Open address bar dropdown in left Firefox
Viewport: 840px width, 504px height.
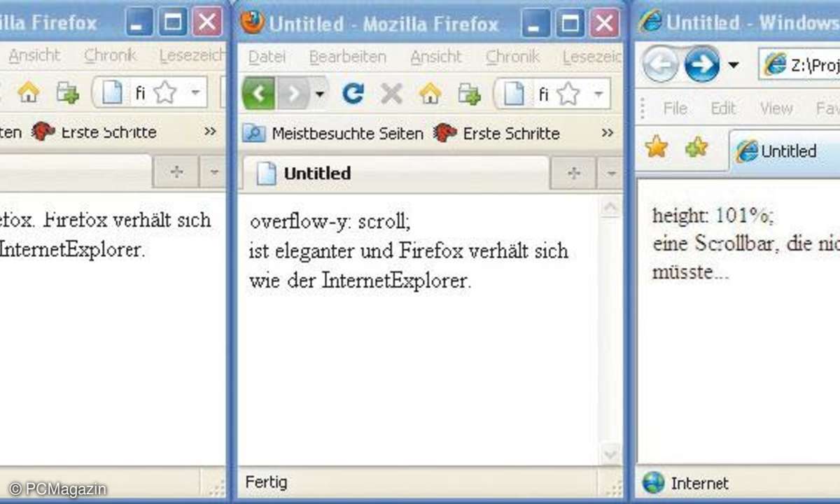point(196,92)
